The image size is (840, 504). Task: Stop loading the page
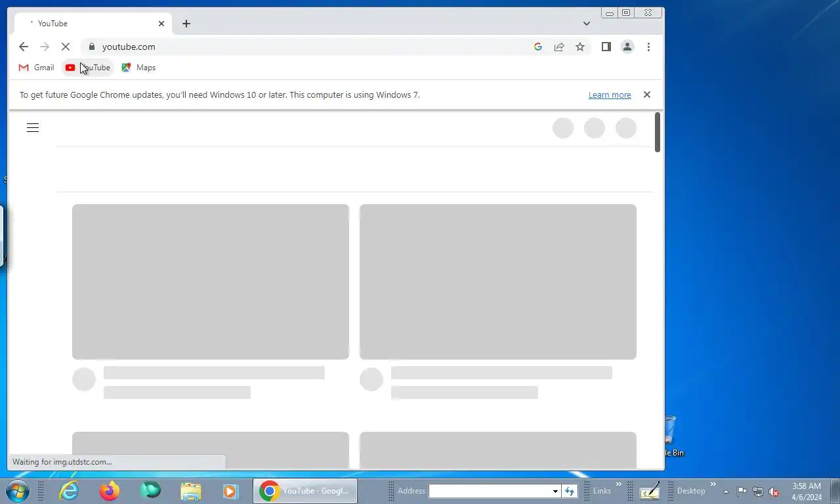tap(66, 47)
